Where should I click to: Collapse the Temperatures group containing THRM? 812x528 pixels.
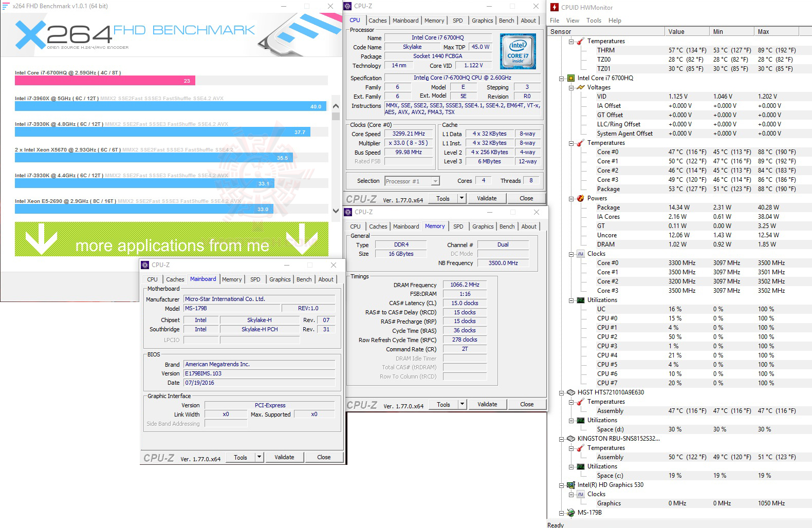(571, 42)
